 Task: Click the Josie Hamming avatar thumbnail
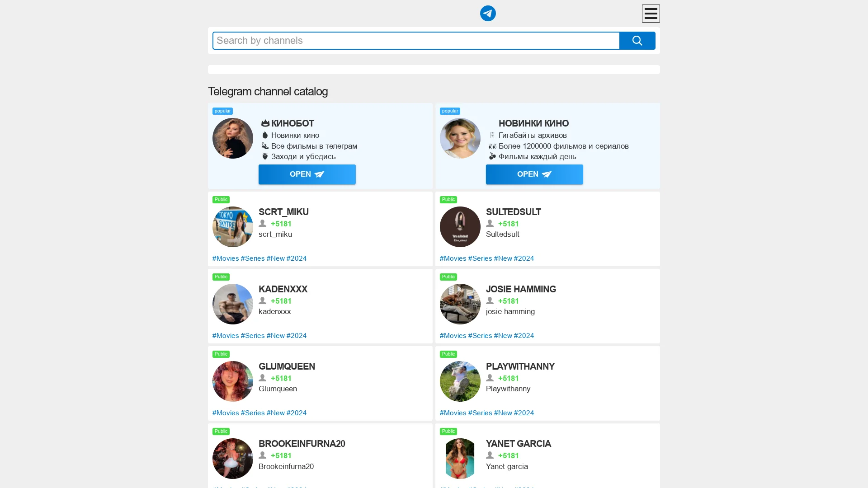pos(460,304)
